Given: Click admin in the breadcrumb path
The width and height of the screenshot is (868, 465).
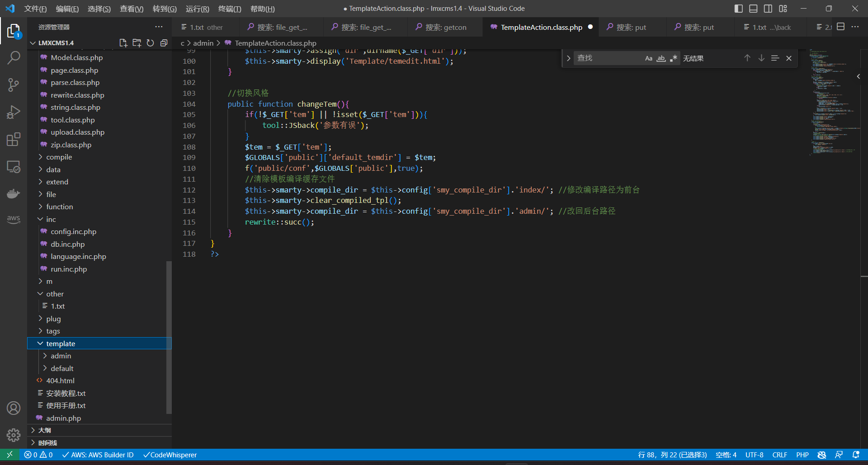Looking at the screenshot, I should pyautogui.click(x=203, y=43).
